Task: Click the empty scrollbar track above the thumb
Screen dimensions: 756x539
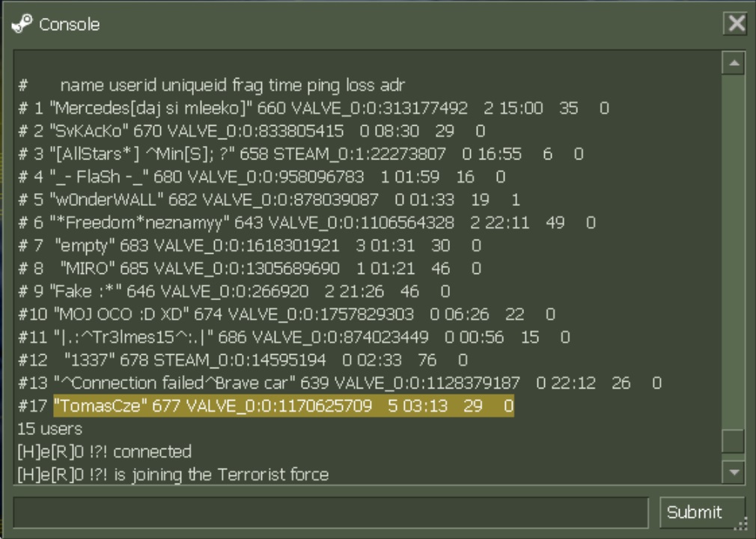Action: pyautogui.click(x=733, y=247)
